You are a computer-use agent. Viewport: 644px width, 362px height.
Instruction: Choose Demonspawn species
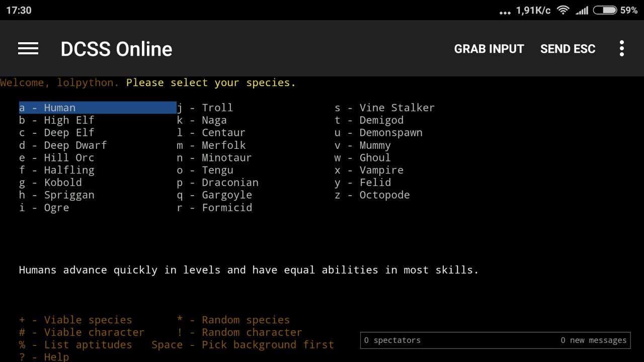pos(378,133)
